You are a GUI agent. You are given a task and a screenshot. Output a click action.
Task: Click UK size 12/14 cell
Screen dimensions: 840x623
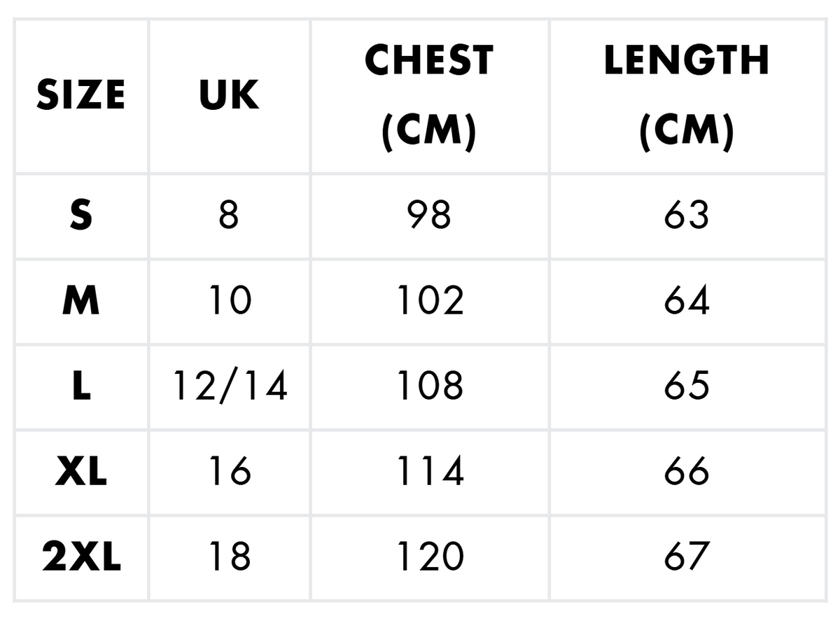229,387
